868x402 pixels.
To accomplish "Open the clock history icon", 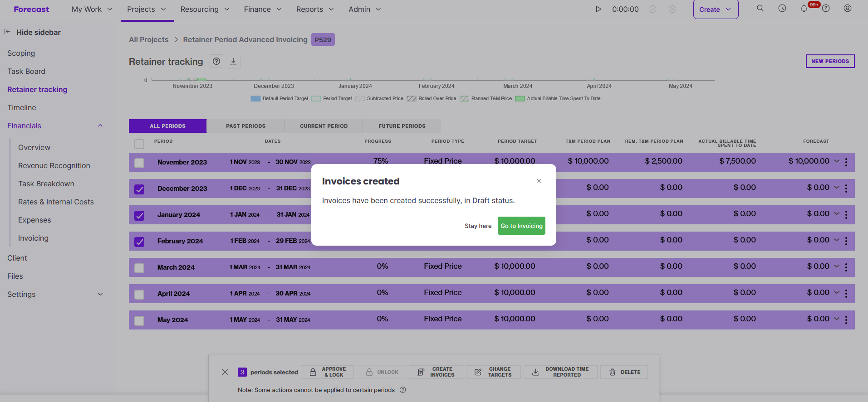I will coord(782,8).
